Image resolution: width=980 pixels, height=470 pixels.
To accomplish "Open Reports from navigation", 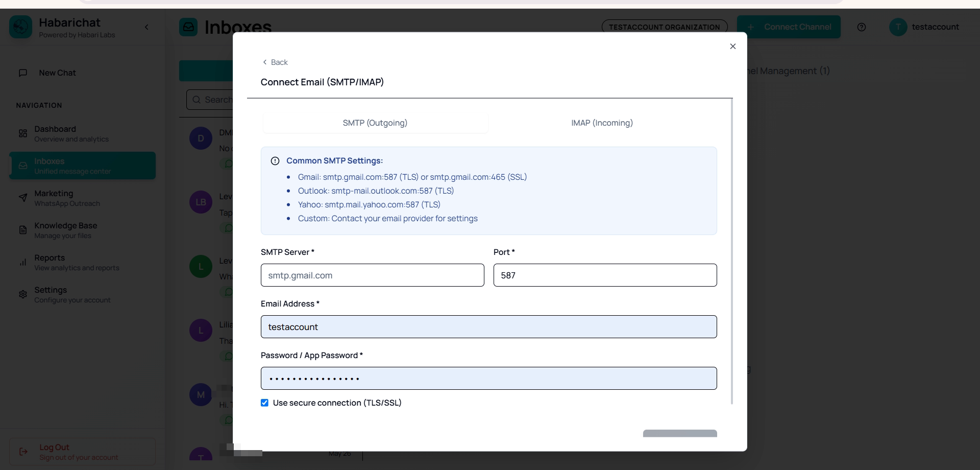I will click(x=82, y=262).
